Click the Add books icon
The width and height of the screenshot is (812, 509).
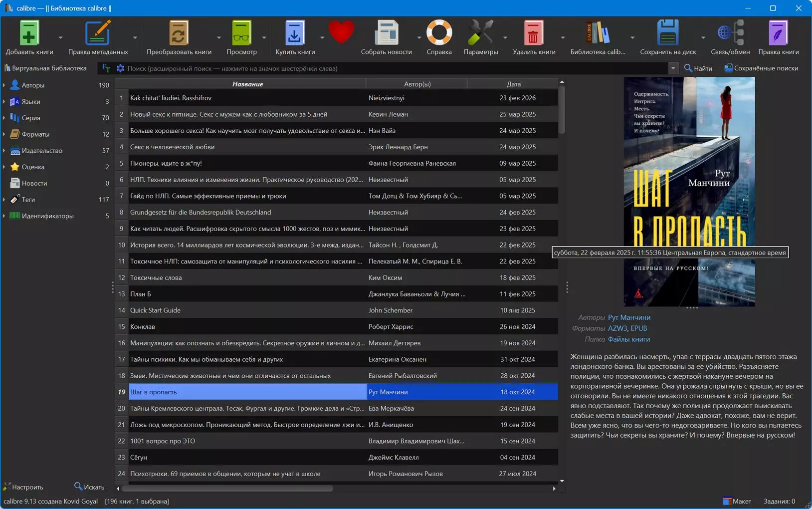29,33
